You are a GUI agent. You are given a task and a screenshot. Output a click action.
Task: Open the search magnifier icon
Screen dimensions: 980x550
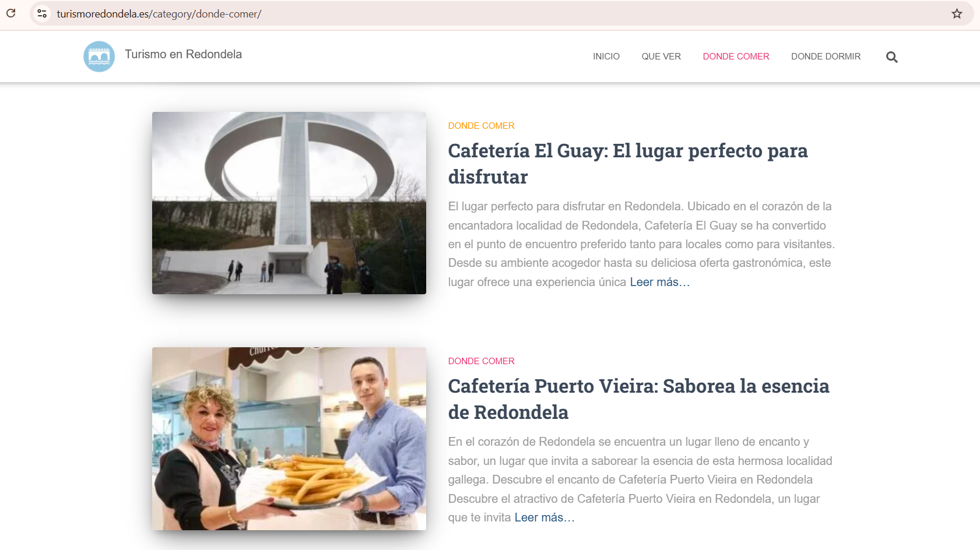[x=891, y=57]
